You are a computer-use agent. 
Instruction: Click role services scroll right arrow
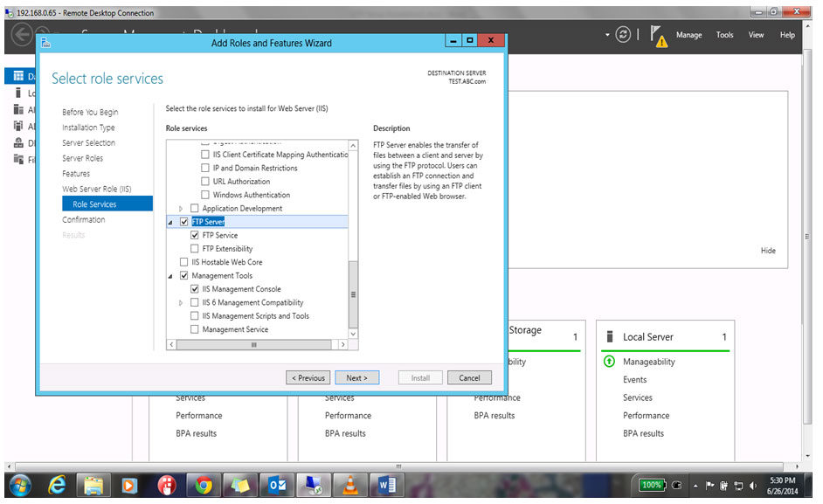click(342, 345)
